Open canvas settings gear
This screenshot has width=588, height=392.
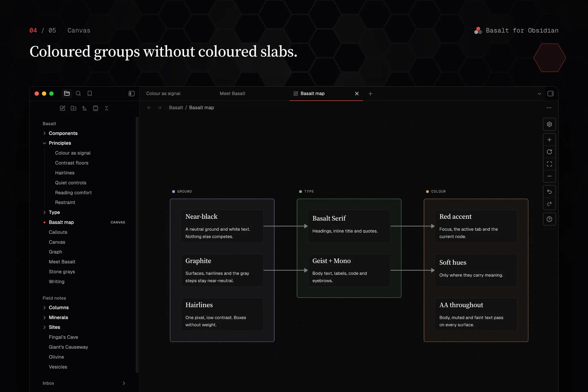click(x=549, y=124)
